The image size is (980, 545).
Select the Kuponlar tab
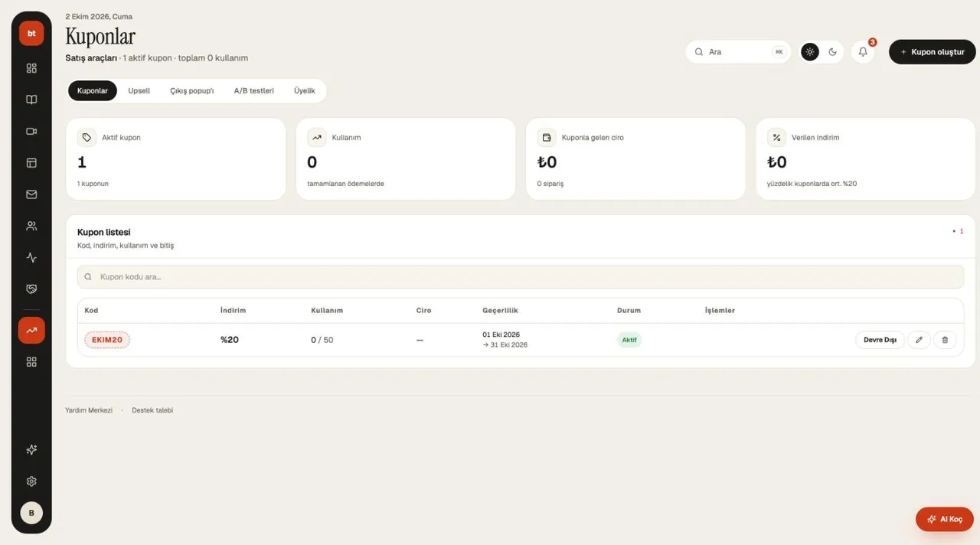[x=93, y=90]
